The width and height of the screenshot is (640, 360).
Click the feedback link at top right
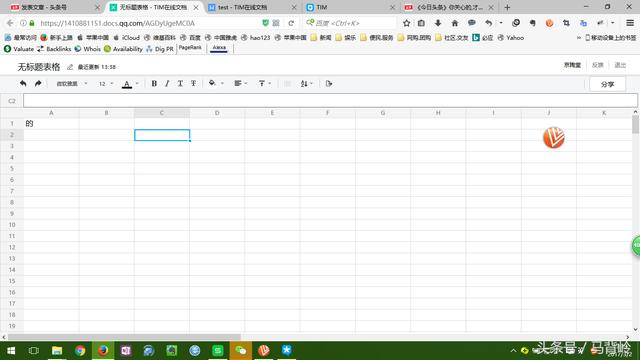click(598, 65)
